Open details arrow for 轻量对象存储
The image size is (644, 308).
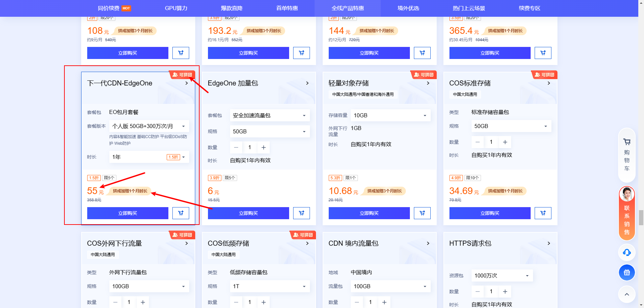428,83
